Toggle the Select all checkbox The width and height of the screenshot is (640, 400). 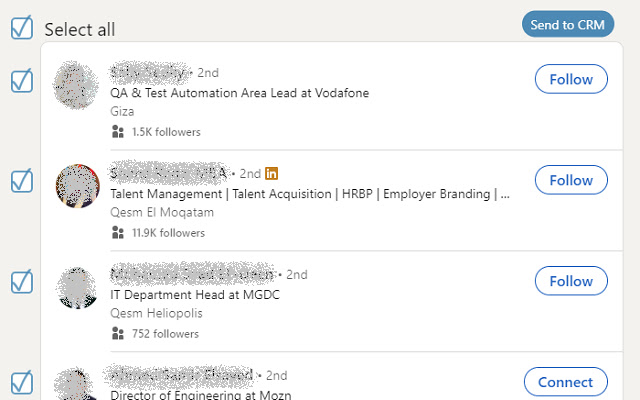(22, 29)
